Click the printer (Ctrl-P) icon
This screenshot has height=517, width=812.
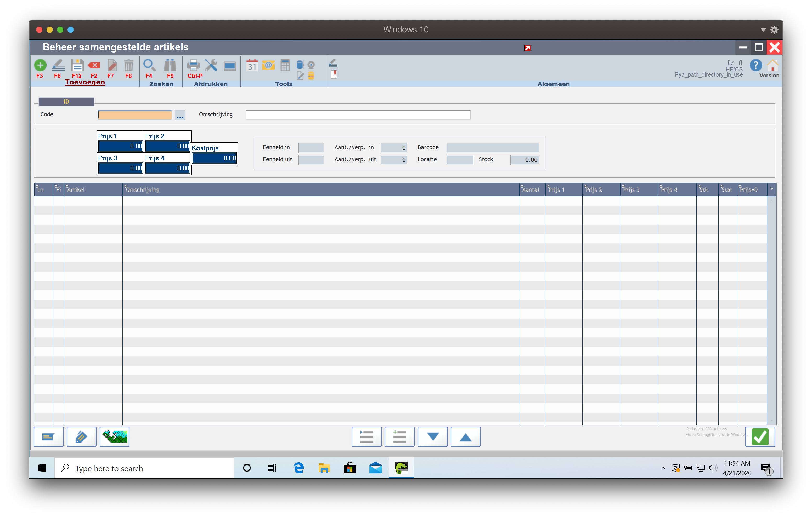click(x=193, y=65)
